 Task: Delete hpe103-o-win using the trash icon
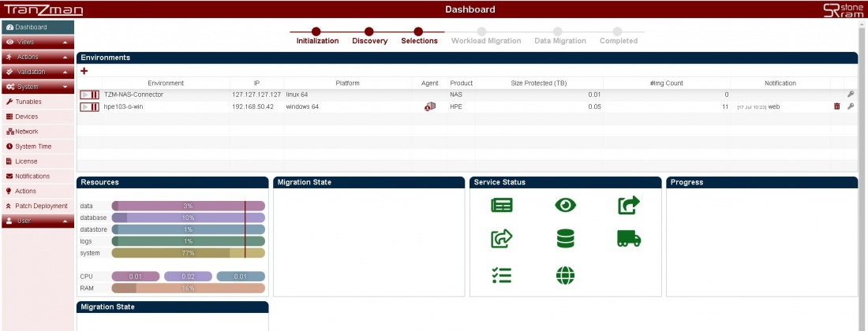[x=837, y=106]
